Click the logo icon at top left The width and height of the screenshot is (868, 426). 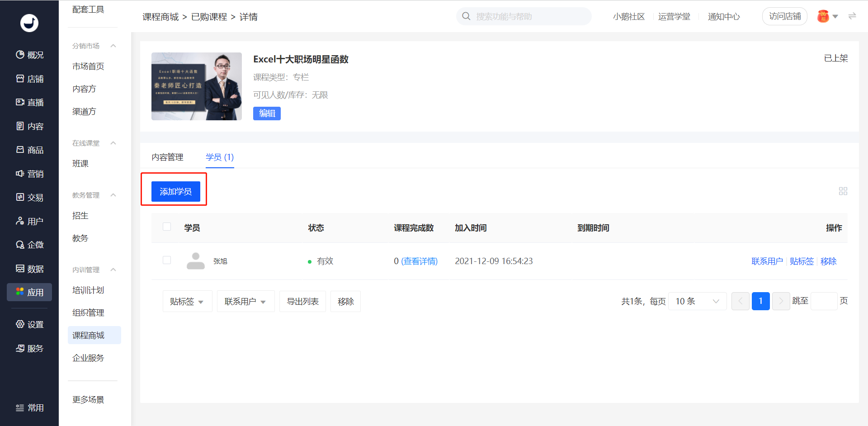(29, 23)
